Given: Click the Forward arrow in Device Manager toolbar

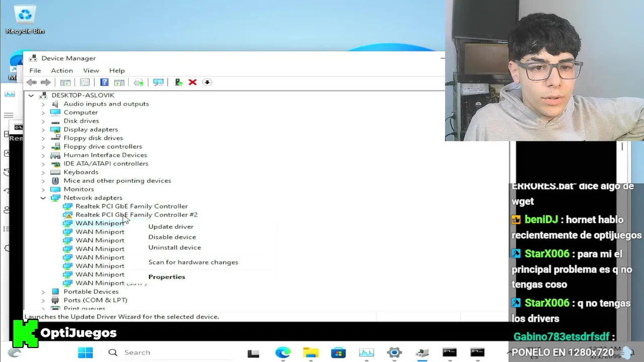Looking at the screenshot, I should point(46,82).
